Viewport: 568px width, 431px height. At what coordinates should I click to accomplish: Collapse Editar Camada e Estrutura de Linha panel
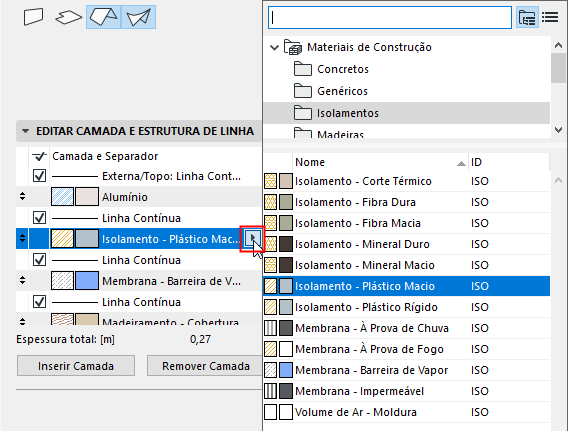(x=25, y=131)
